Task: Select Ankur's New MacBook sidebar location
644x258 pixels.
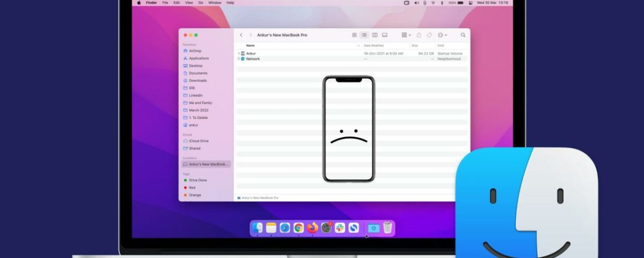Action: click(206, 164)
